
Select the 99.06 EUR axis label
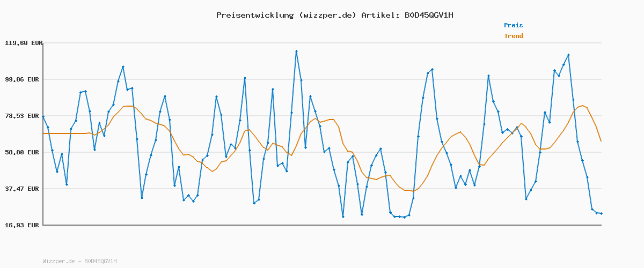pyautogui.click(x=23, y=79)
